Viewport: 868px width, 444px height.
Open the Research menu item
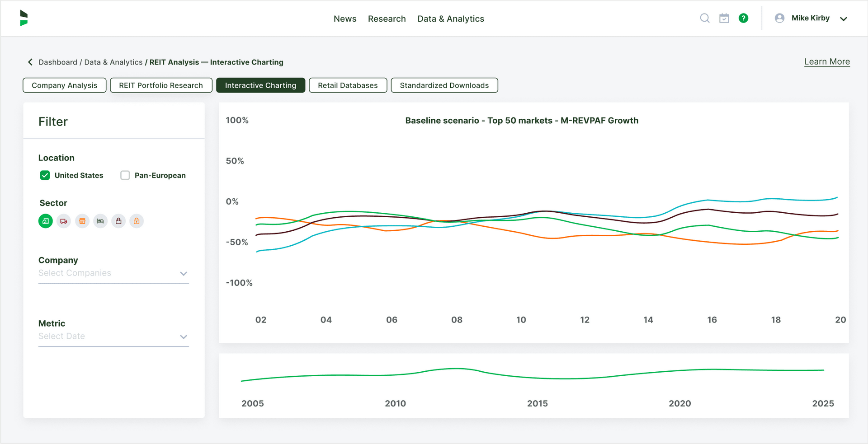point(387,19)
